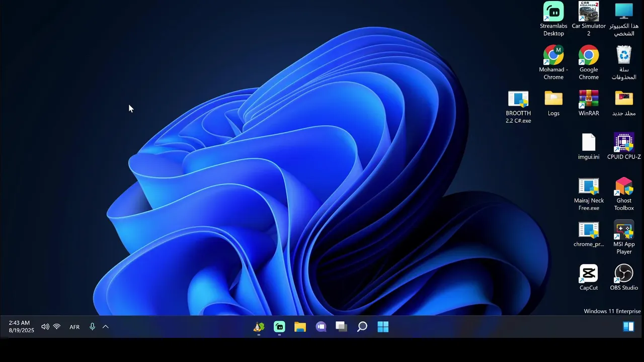Select the WinRAR shortcut
644x362 pixels.
coord(589,103)
